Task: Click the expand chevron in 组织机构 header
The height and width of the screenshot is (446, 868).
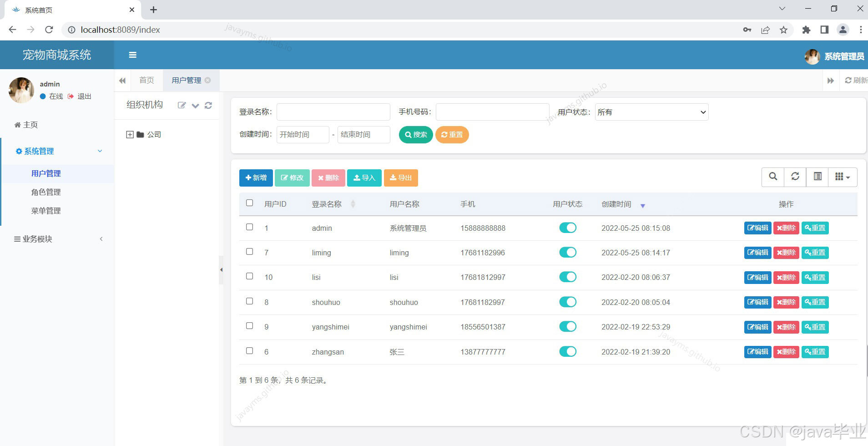Action: pos(195,106)
